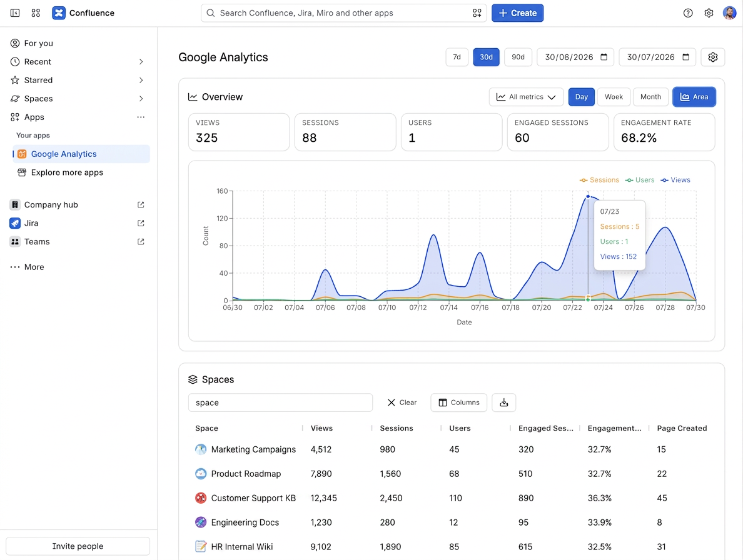Click the Teams icon in sidebar
Viewport: 743px width, 560px height.
[x=15, y=241]
